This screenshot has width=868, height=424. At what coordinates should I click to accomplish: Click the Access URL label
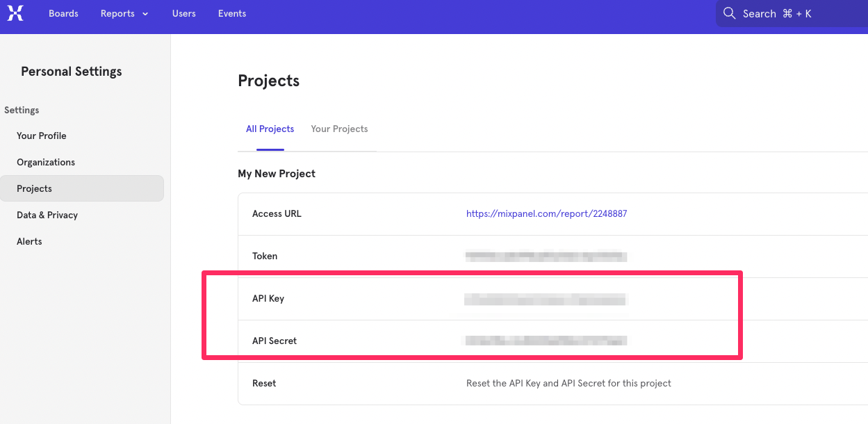[277, 214]
